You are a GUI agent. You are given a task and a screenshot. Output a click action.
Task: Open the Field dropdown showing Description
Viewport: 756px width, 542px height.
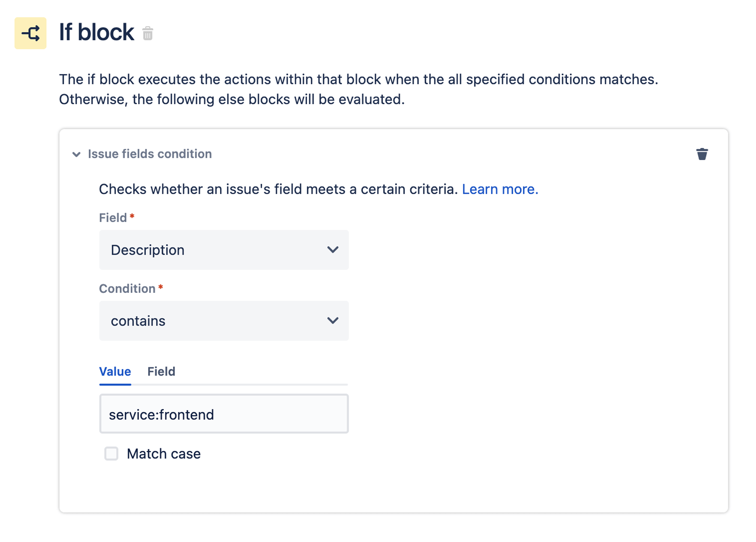tap(223, 250)
